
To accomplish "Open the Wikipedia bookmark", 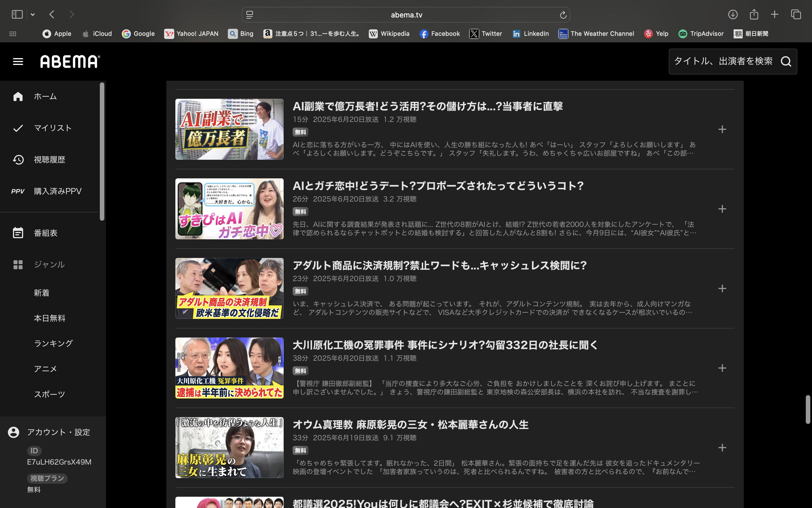I will [x=389, y=34].
